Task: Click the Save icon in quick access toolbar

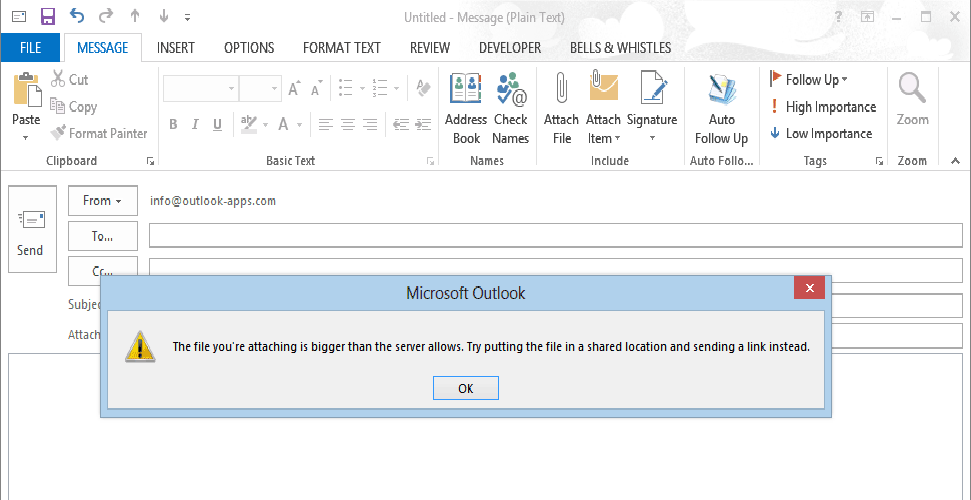Action: (x=48, y=17)
